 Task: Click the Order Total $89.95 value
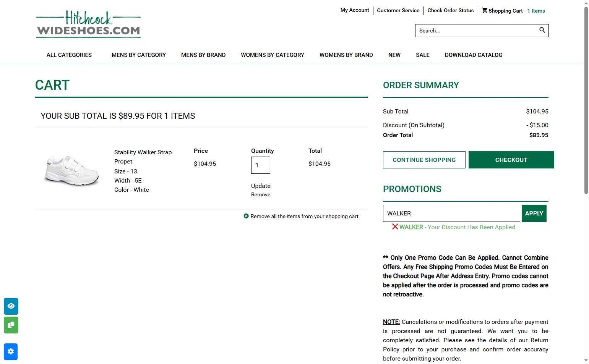(x=539, y=135)
